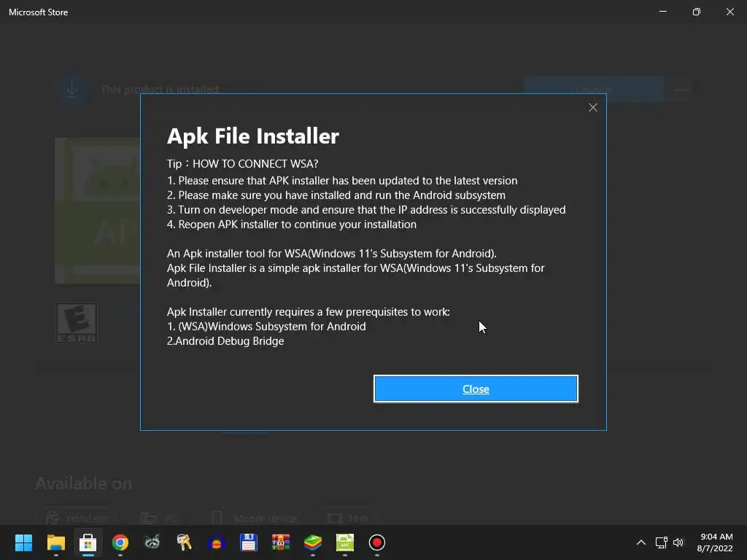Click the 'Apk File Installer' dialog title
Viewport: 747px width, 560px height.
tap(253, 136)
